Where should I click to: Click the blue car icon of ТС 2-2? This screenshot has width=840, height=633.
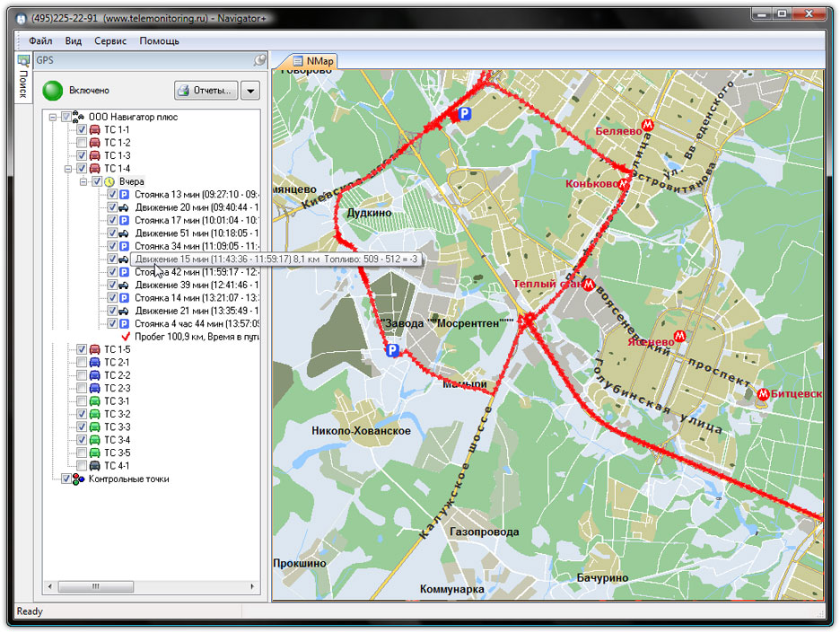point(95,375)
